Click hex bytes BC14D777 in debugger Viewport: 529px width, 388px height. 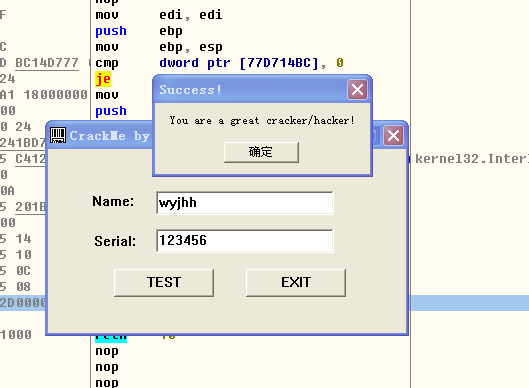pos(47,63)
